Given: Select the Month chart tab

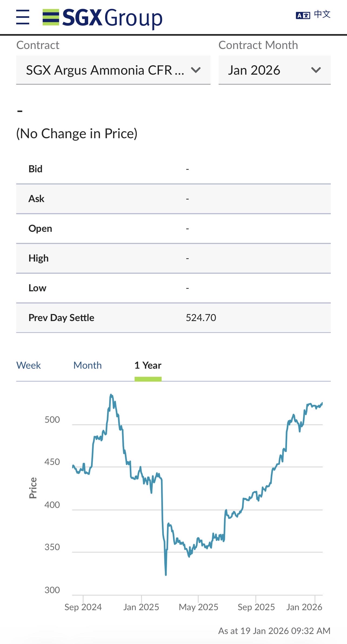Looking at the screenshot, I should pyautogui.click(x=88, y=365).
